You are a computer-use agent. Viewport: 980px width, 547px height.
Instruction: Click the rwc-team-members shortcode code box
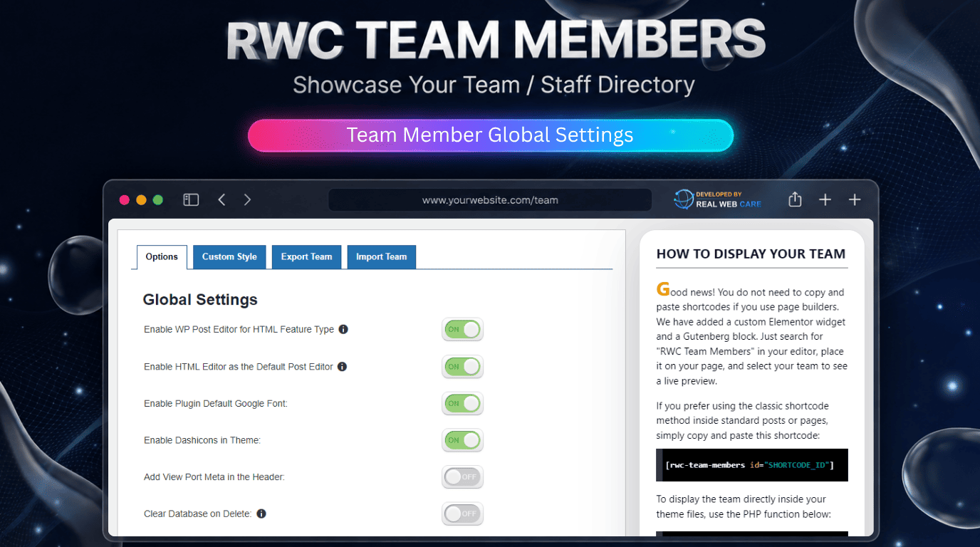pyautogui.click(x=752, y=465)
